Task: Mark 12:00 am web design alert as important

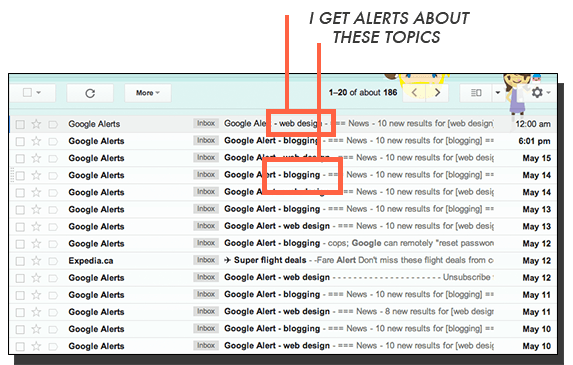Action: pyautogui.click(x=53, y=125)
